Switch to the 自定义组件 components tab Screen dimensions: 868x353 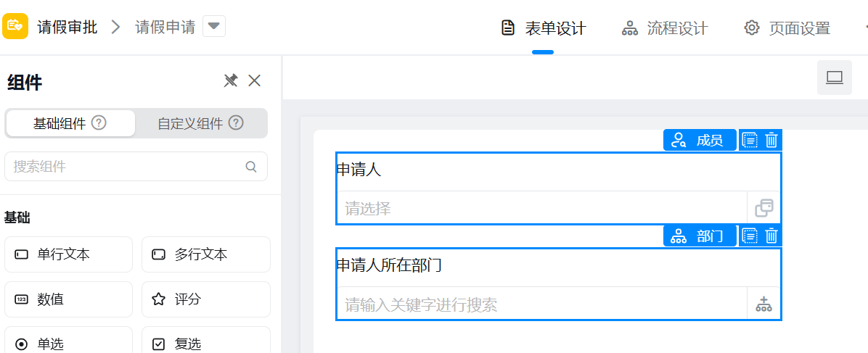190,123
